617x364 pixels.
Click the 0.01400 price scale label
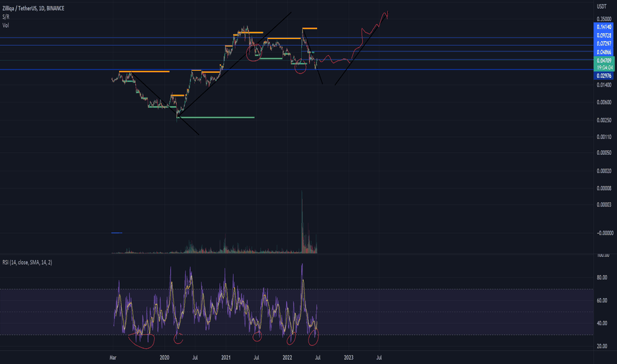604,85
